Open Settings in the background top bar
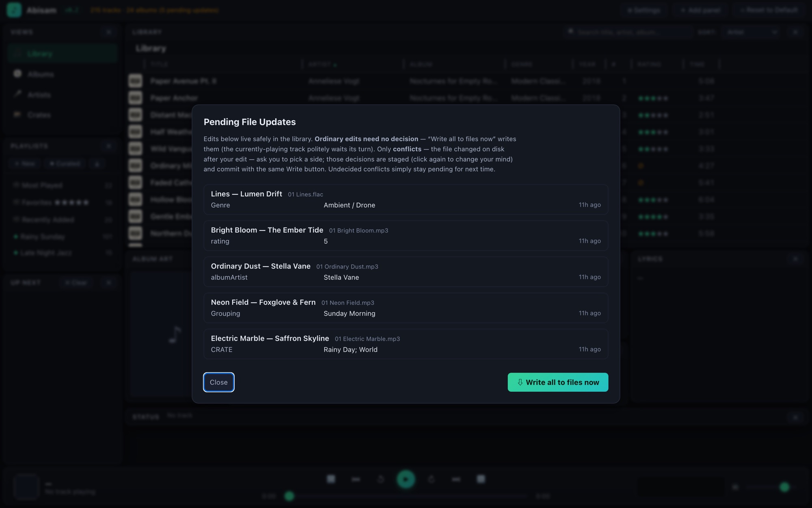 click(644, 10)
